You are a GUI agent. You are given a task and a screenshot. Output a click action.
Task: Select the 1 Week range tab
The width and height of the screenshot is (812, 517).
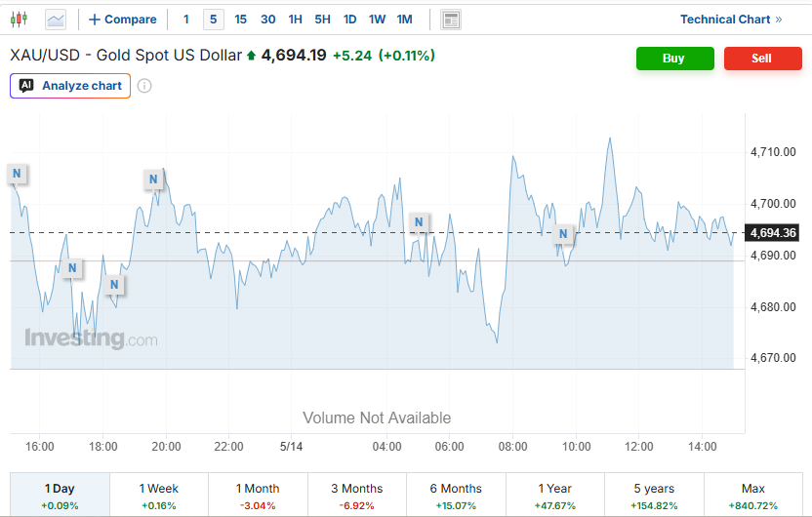pos(159,495)
